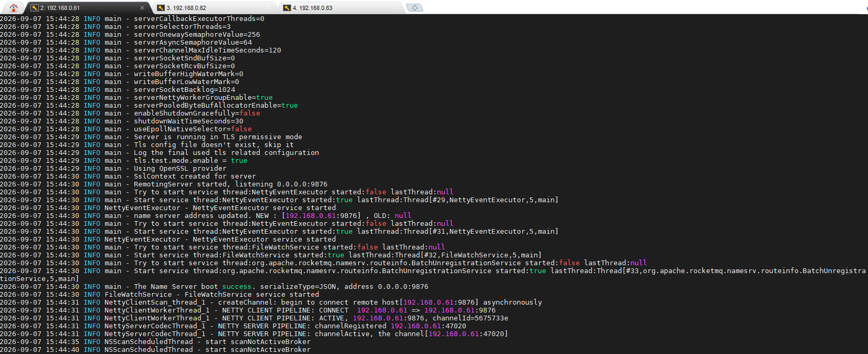Click the key icon on the 192.168.0.63 tab

[x=287, y=8]
